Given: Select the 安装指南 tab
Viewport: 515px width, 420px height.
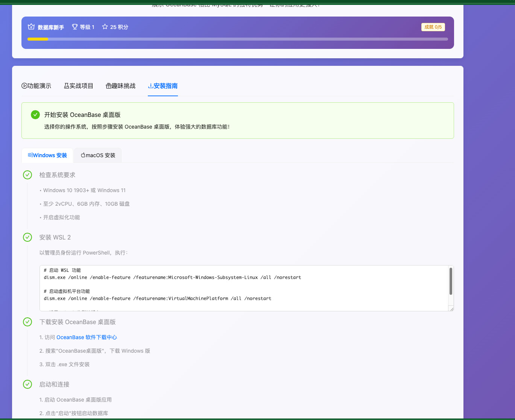Looking at the screenshot, I should click(x=163, y=86).
